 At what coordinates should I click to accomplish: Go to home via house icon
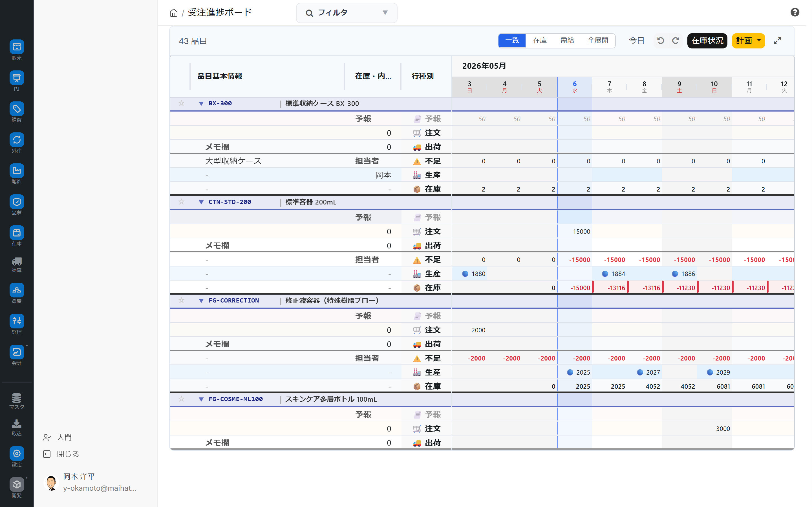[x=173, y=13]
